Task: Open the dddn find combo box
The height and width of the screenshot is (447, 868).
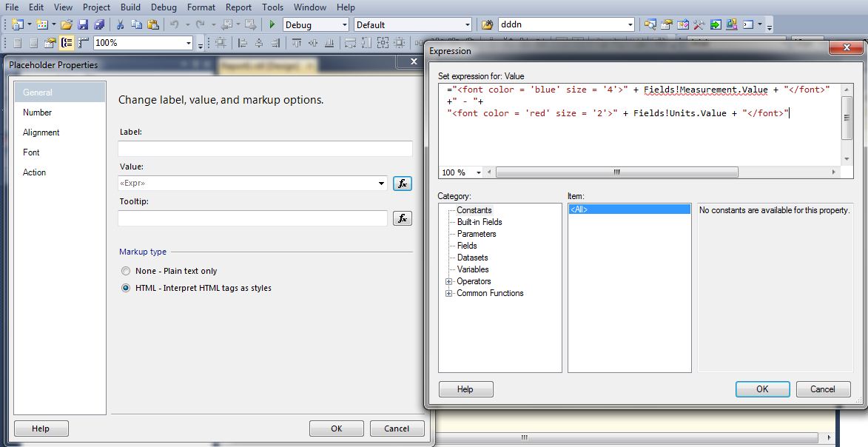Action: click(630, 25)
